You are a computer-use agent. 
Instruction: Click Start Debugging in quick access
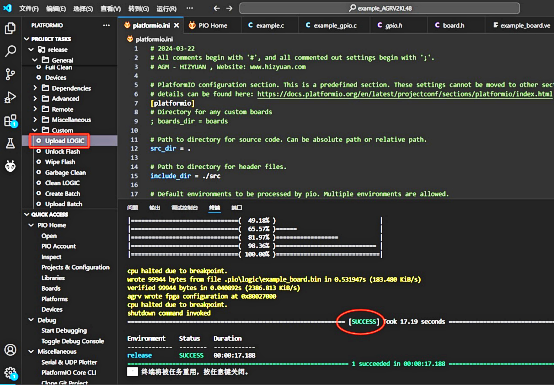[64, 331]
